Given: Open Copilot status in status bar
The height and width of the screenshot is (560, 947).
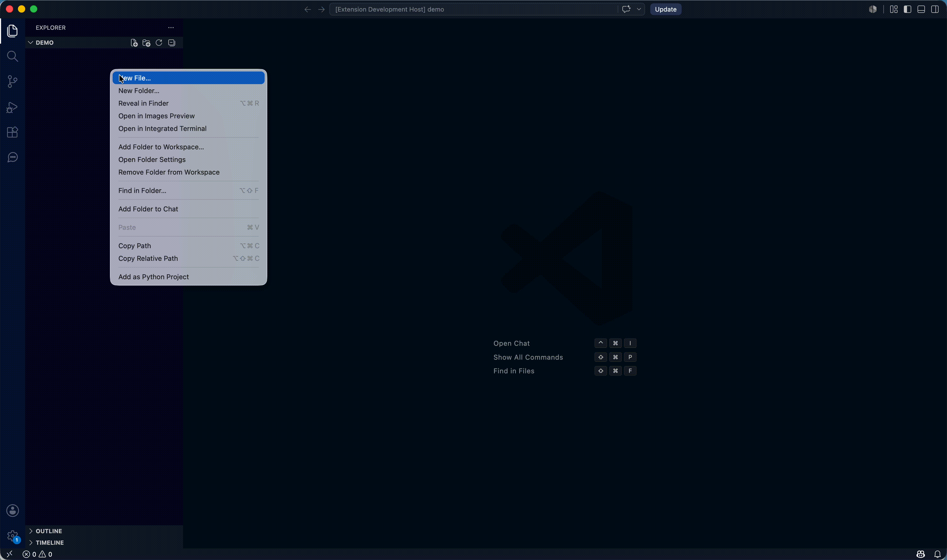Looking at the screenshot, I should [921, 554].
